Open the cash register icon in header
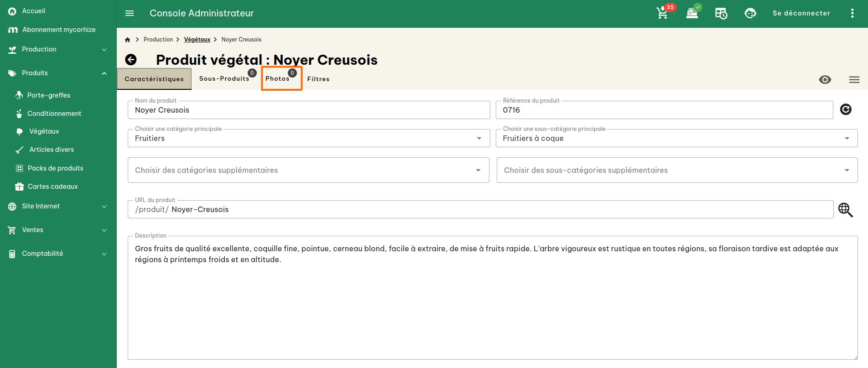 pos(692,13)
